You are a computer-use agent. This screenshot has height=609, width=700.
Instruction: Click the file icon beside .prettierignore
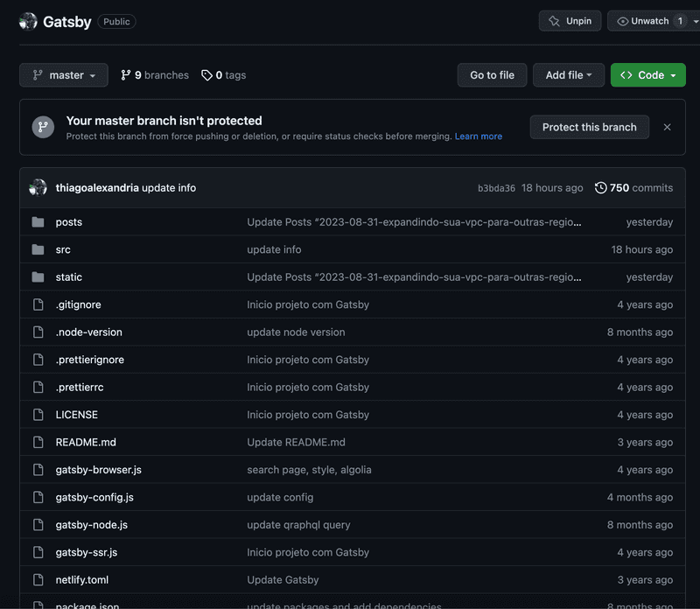tap(38, 360)
